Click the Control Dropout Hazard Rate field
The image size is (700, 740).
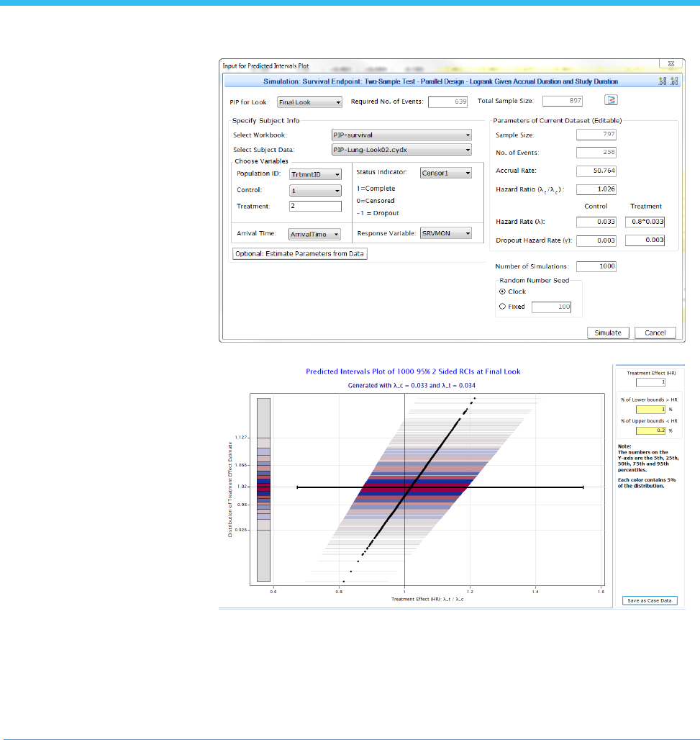[596, 240]
